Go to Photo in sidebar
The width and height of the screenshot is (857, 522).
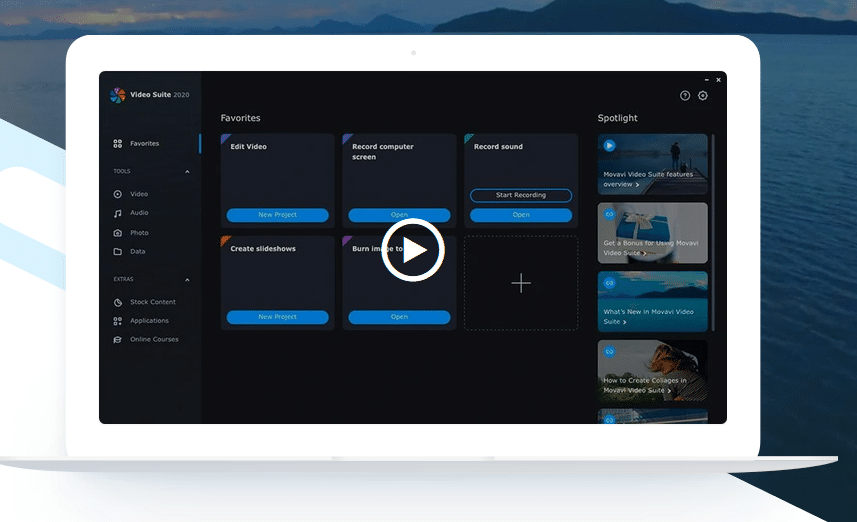coord(139,233)
